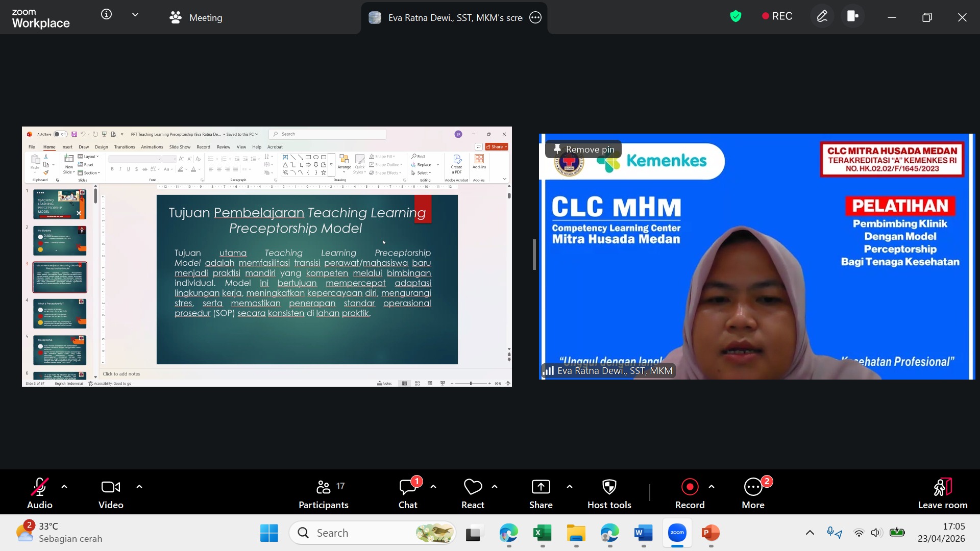Click Remove pin on video
The height and width of the screenshot is (551, 980).
click(583, 149)
